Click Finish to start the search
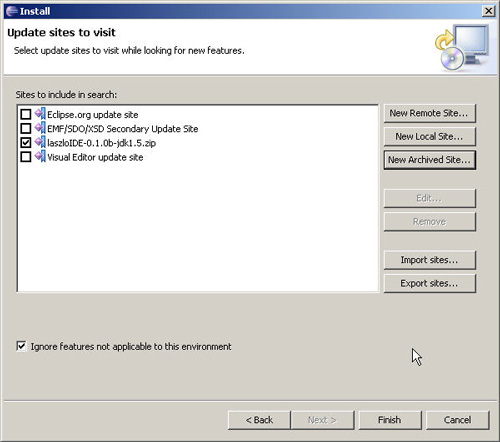 pyautogui.click(x=390, y=420)
